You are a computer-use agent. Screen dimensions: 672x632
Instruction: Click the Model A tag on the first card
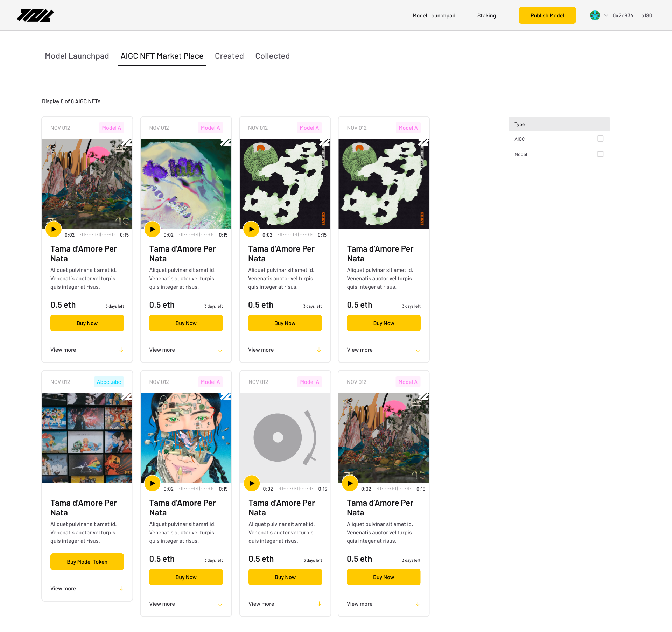(111, 128)
